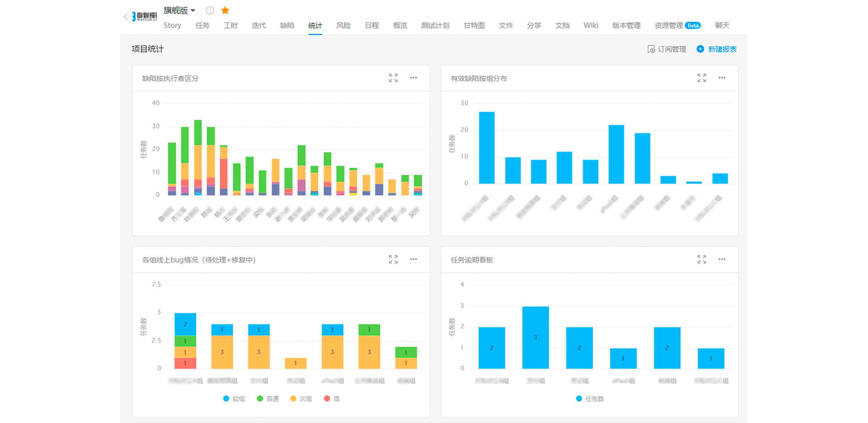Switch to the 甘特图 tab
This screenshot has width=868, height=423.
(x=474, y=25)
